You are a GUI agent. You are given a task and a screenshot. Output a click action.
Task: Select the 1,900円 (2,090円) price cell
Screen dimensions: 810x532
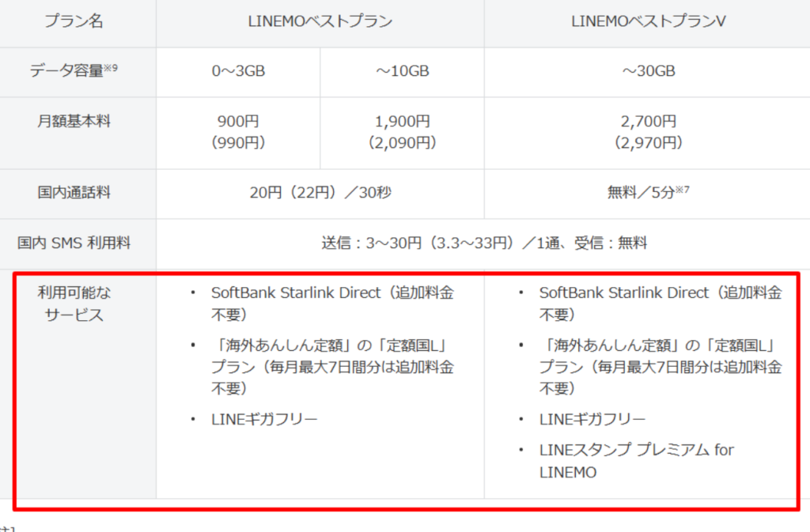403,131
